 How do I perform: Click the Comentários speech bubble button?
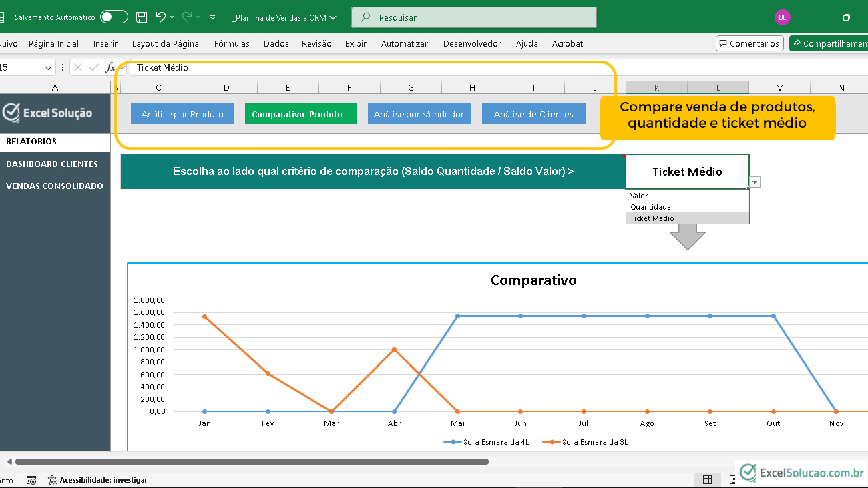[748, 43]
